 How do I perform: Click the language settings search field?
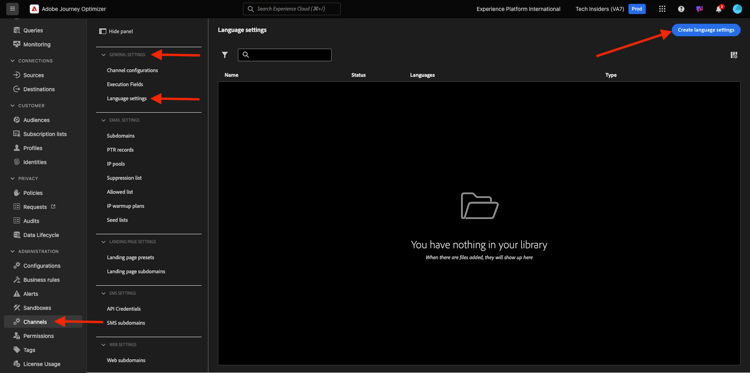[285, 55]
